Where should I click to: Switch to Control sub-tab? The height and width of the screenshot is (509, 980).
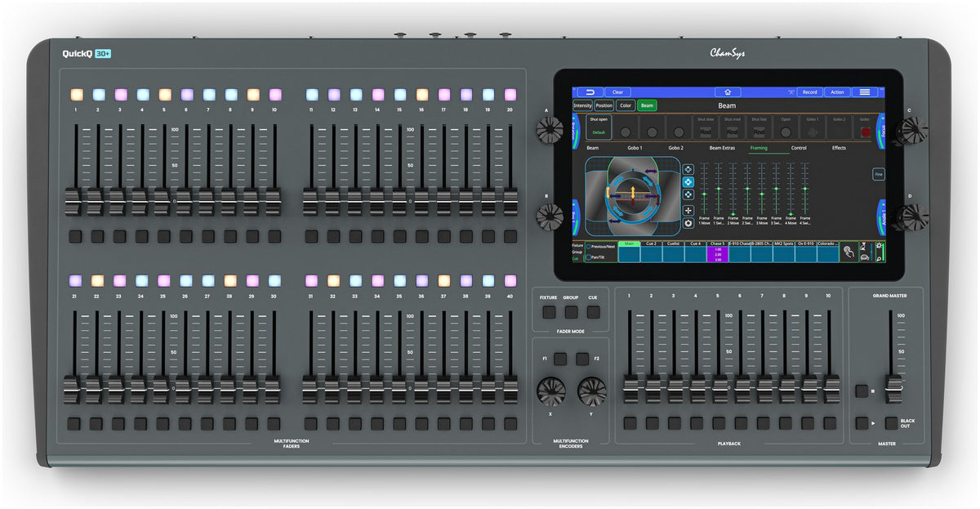click(x=799, y=148)
